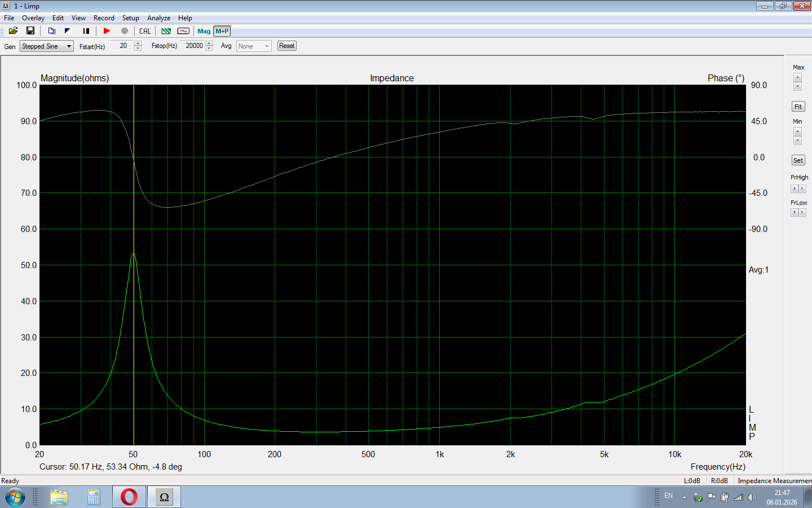Screen dimensions: 812x508
Task: Increase Fstop frequency with the up arrow
Action: (x=209, y=43)
